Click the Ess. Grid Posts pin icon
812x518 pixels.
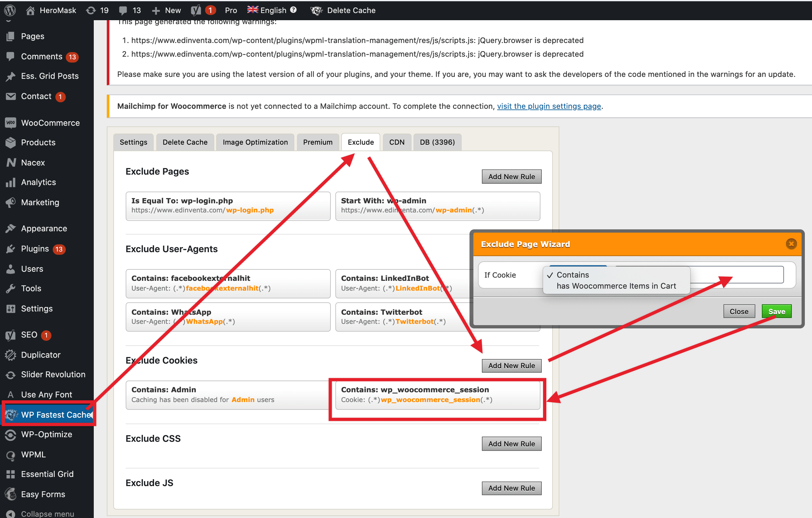(10, 76)
